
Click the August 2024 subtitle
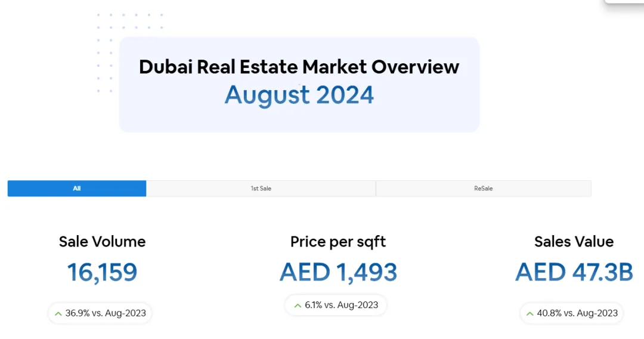299,95
